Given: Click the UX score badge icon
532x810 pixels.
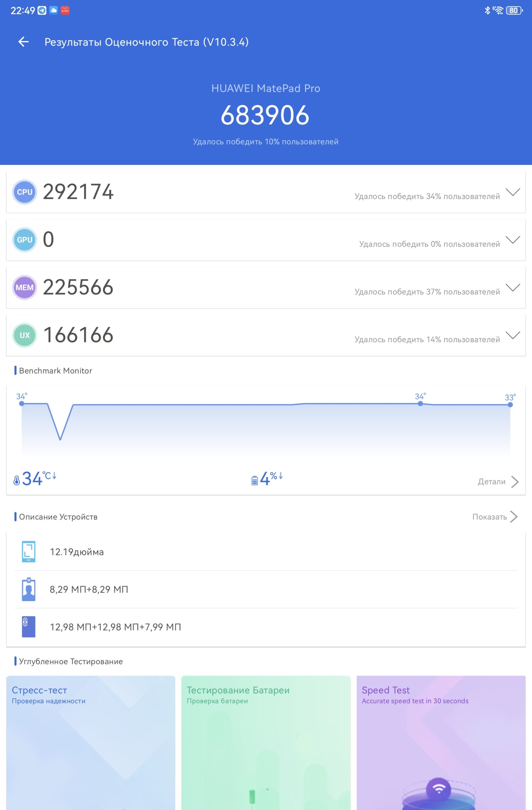Looking at the screenshot, I should pos(24,335).
